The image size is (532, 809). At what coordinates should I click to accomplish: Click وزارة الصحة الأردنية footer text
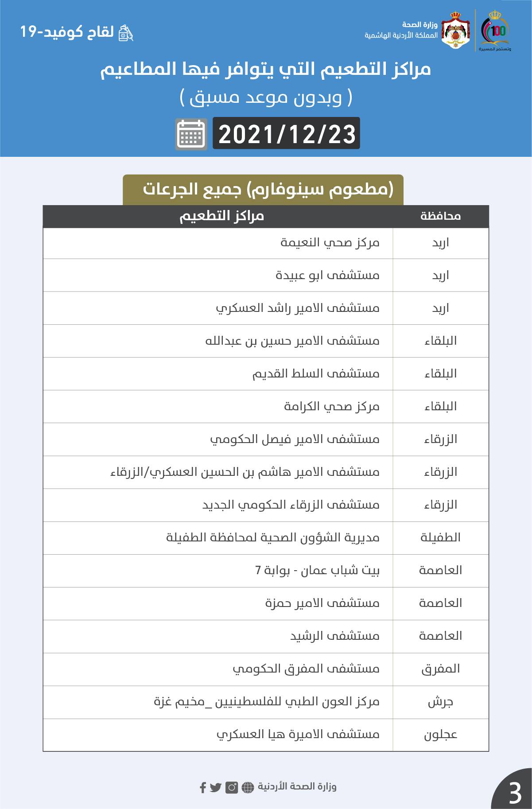click(x=297, y=786)
